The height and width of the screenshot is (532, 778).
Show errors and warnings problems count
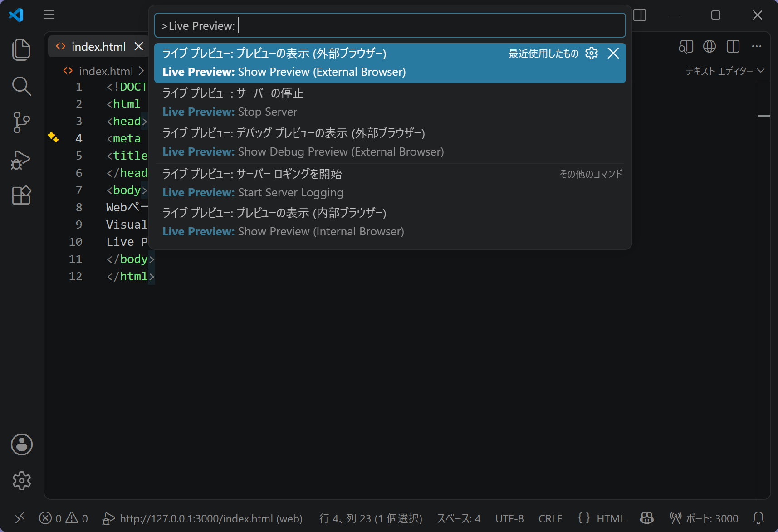coord(64,518)
